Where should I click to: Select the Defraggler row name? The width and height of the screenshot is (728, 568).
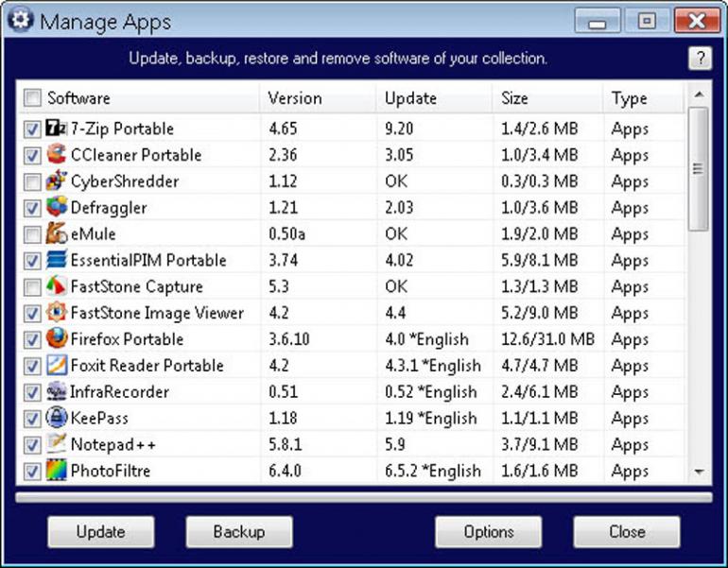tap(109, 208)
